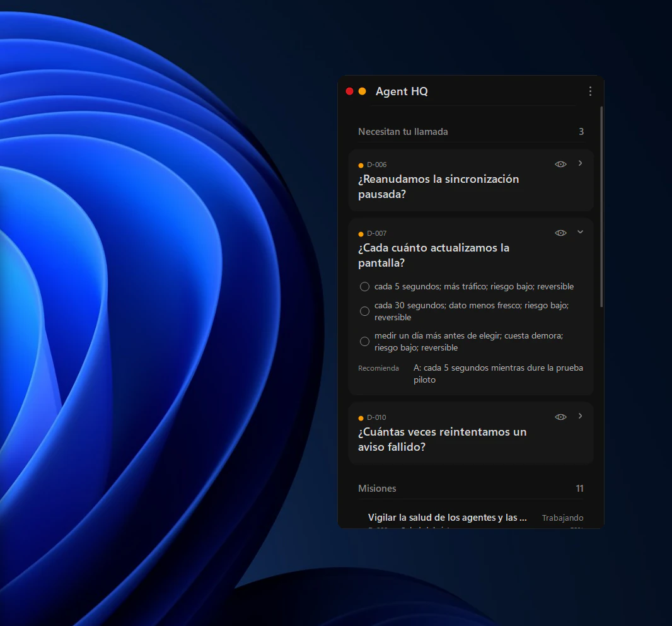Viewport: 672px width, 626px height.
Task: Toggle the eye icon on D-006 card
Action: click(560, 164)
